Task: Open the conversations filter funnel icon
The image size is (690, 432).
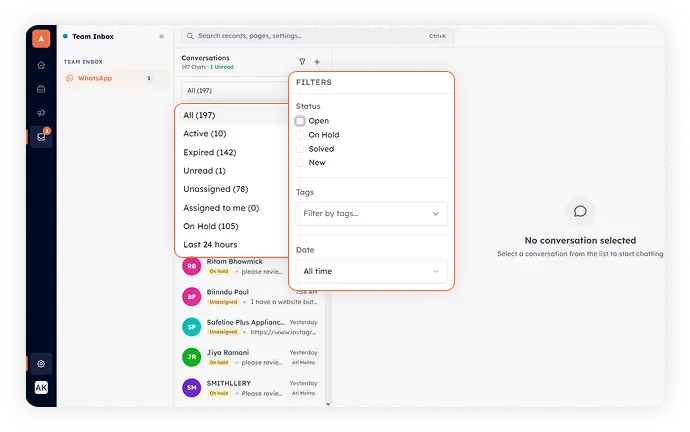Action: (x=302, y=62)
